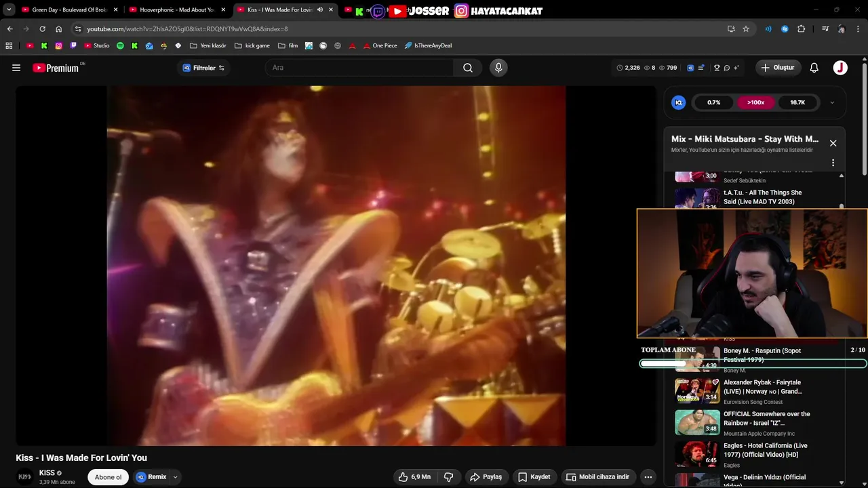Image resolution: width=868 pixels, height=488 pixels.
Task: Open the Instagram bookmark icon
Action: (x=59, y=45)
